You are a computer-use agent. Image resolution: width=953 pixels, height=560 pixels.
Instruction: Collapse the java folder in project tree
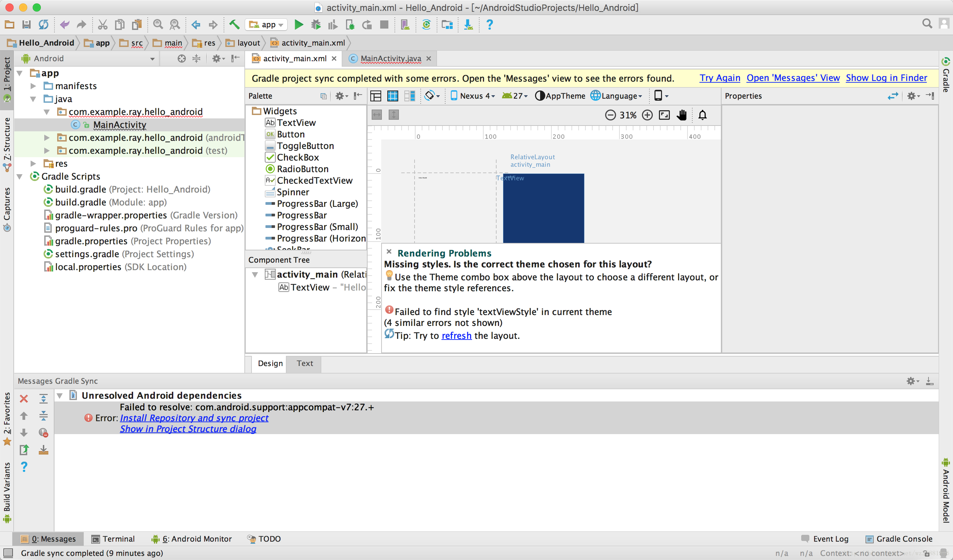(x=33, y=99)
